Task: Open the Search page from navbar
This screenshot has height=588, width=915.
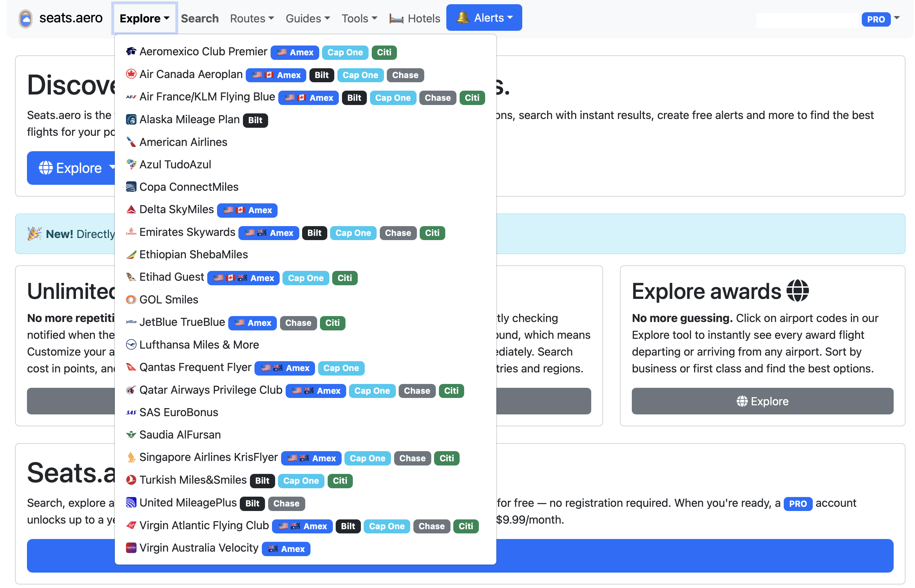Action: pos(200,18)
